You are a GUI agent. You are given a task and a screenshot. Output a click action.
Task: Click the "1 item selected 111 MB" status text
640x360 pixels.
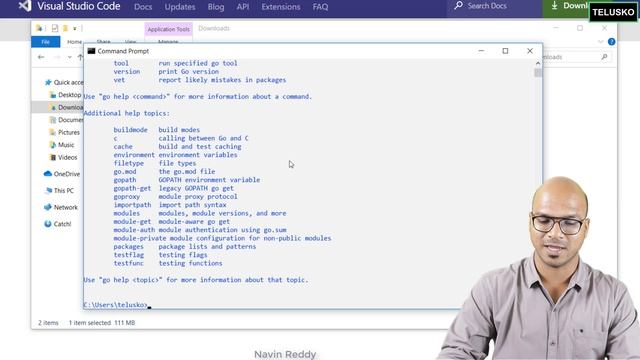(x=102, y=323)
